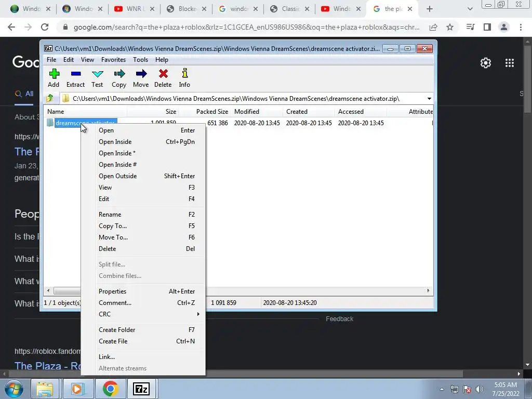The image size is (532, 399).
Task: Choose Comment... in the context menu
Action: [x=143, y=303]
